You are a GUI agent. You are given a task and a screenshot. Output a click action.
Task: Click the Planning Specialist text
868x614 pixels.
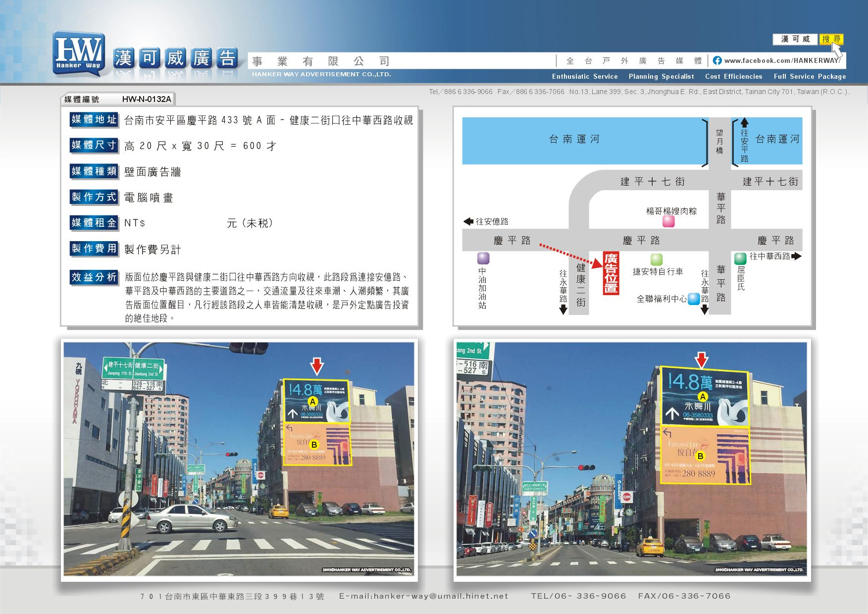coord(661,76)
